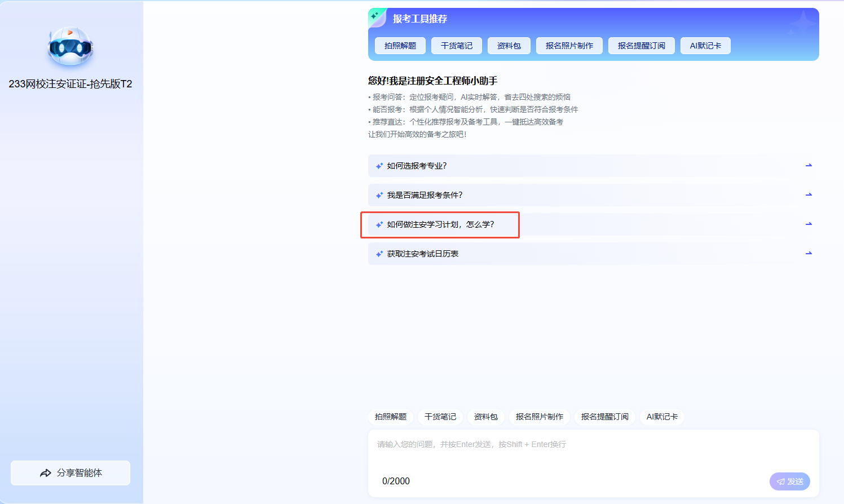The image size is (844, 504).
Task: Click 拍照解题 chip above input box
Action: (391, 417)
